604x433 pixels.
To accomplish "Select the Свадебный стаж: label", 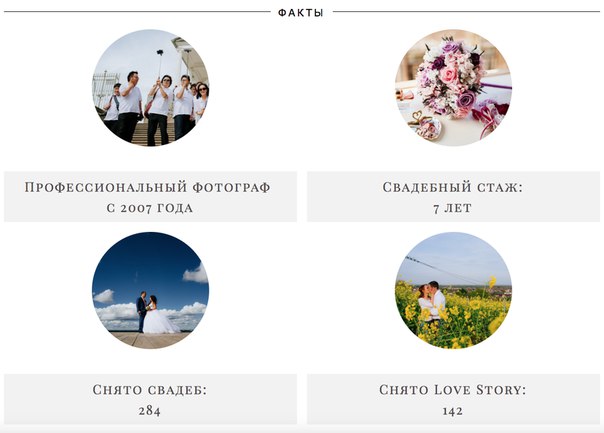I will point(453,187).
